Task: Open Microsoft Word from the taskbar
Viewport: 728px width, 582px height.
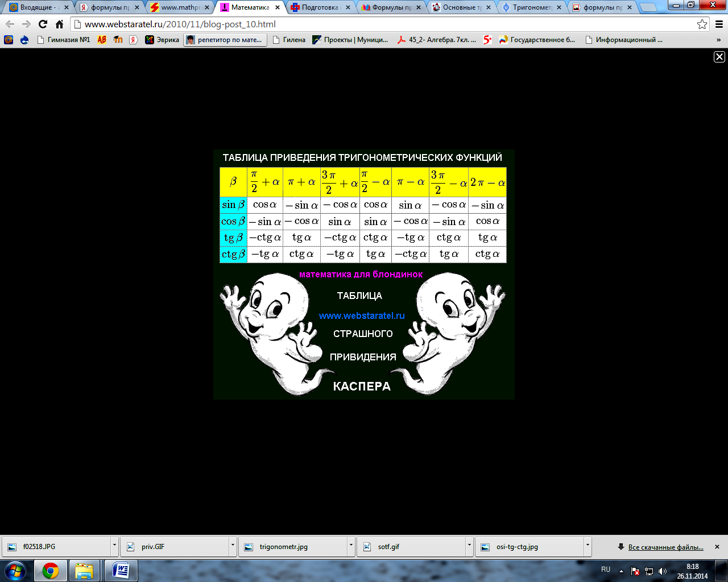Action: [121, 571]
